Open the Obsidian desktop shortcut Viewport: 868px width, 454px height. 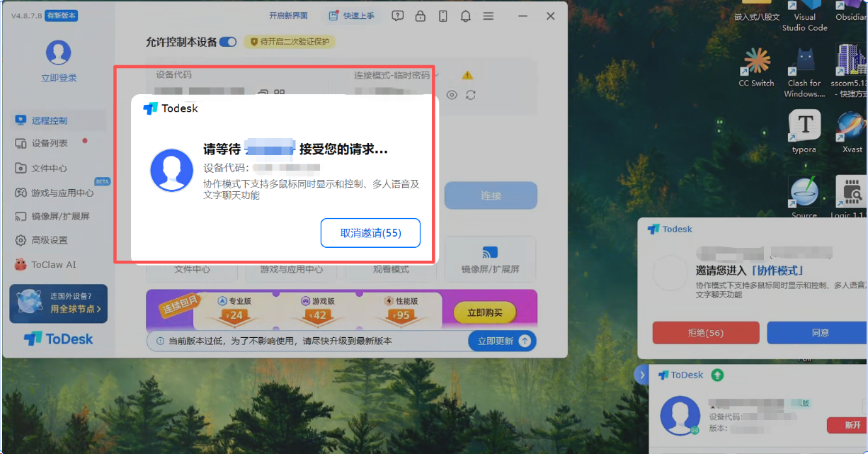850,11
